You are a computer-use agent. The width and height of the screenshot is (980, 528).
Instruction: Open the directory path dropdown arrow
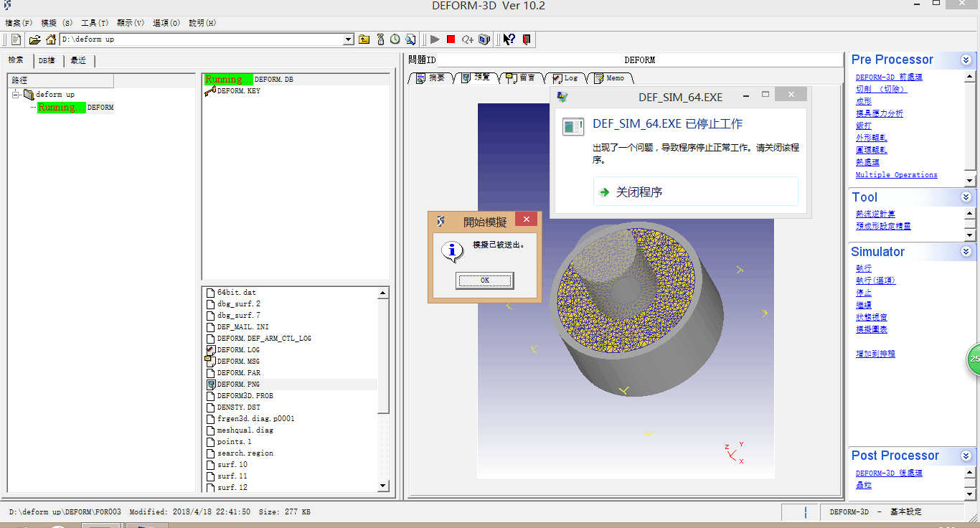[349, 39]
